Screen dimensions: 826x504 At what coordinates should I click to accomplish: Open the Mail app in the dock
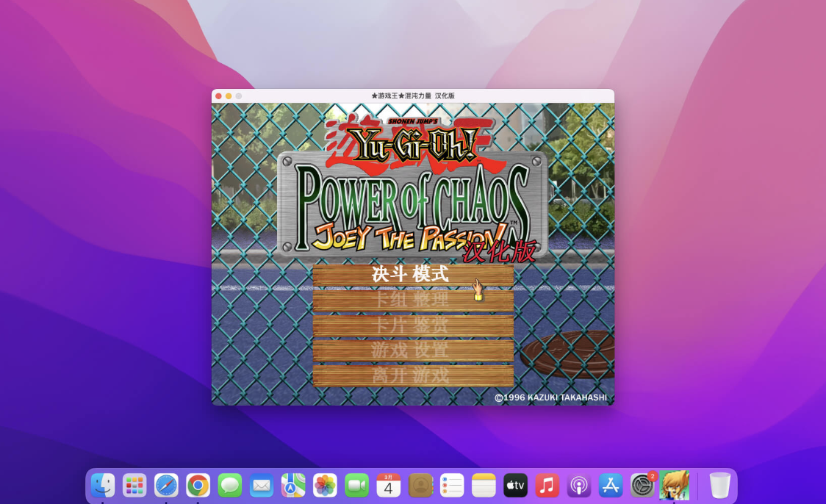pos(262,485)
